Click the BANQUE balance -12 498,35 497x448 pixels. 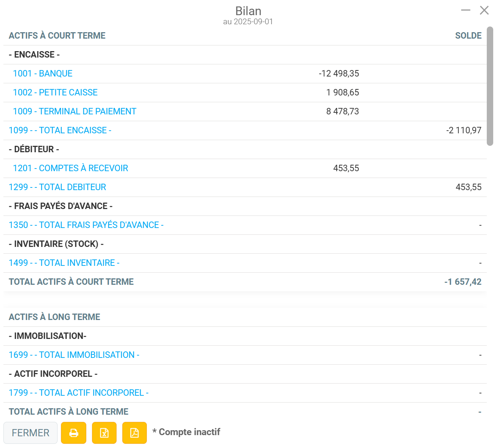pyautogui.click(x=339, y=73)
